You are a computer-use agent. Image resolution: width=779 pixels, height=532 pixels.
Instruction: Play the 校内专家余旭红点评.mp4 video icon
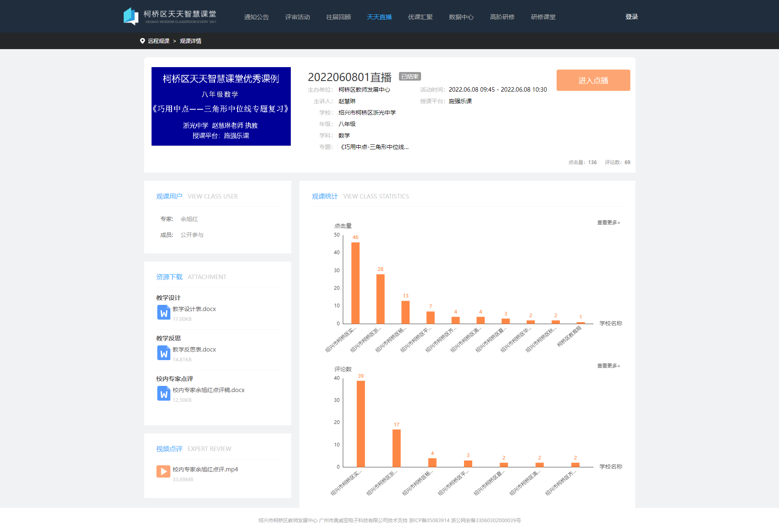click(x=163, y=471)
